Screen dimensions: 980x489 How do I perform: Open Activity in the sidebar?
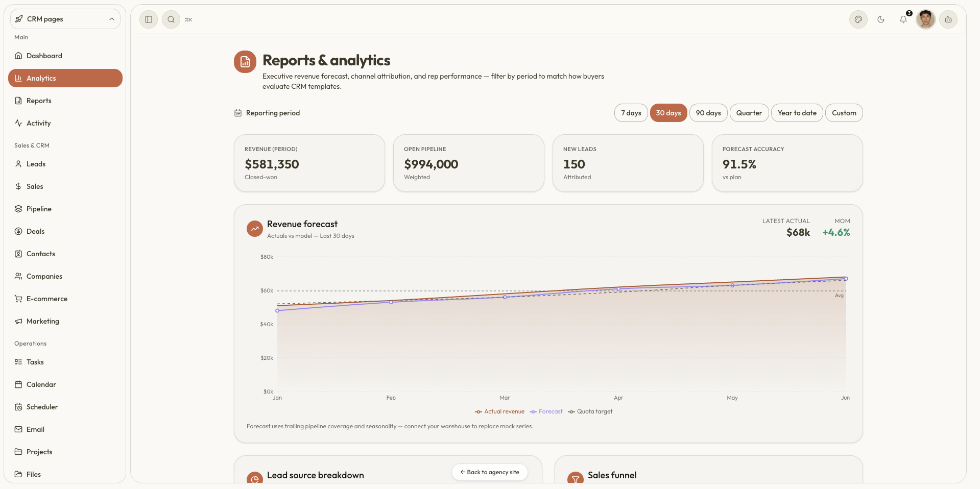click(65, 123)
